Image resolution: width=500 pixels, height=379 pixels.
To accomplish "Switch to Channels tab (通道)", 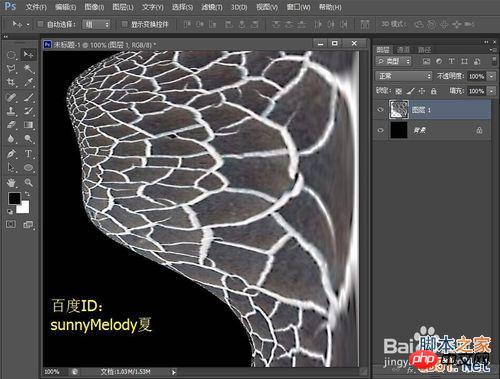I will 403,50.
